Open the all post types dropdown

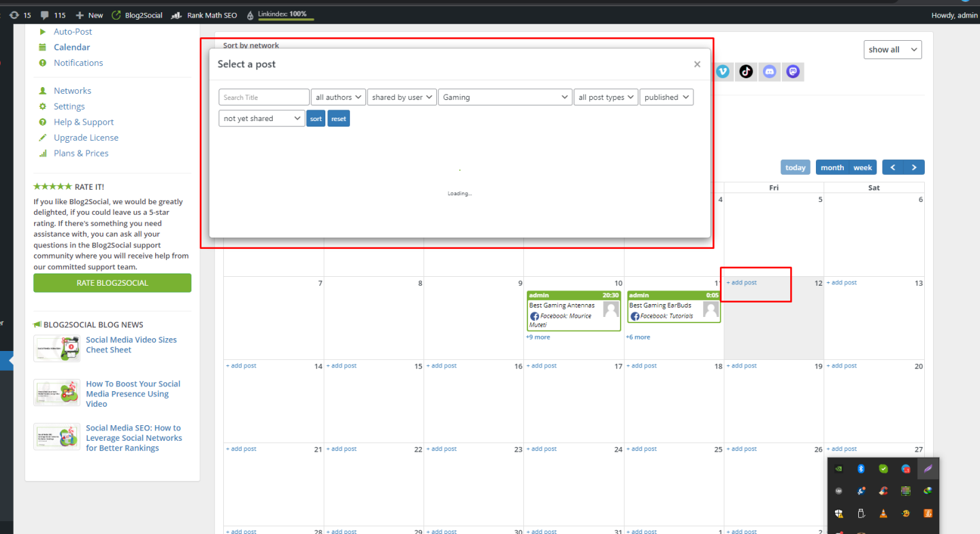coord(606,97)
